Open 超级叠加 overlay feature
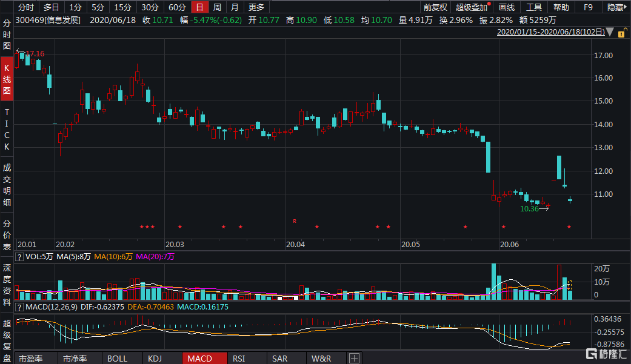631x364 pixels. (x=472, y=7)
